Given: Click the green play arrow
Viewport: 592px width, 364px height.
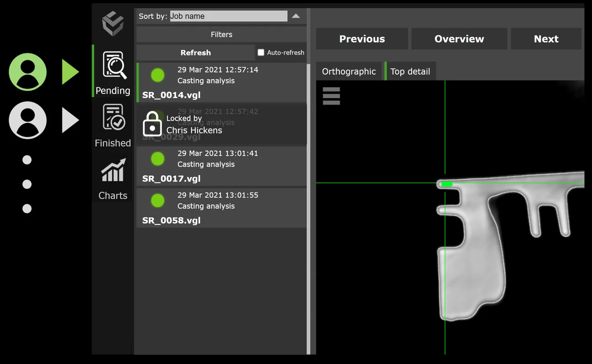Looking at the screenshot, I should tap(71, 72).
